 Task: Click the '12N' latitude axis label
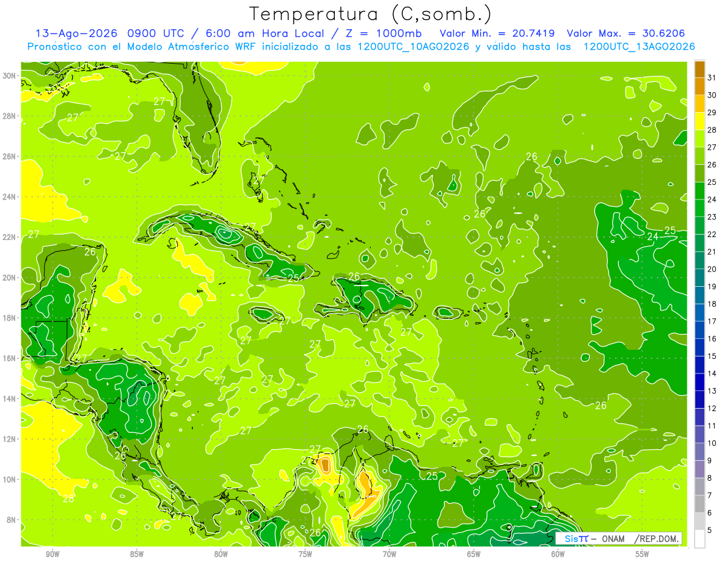[10, 439]
